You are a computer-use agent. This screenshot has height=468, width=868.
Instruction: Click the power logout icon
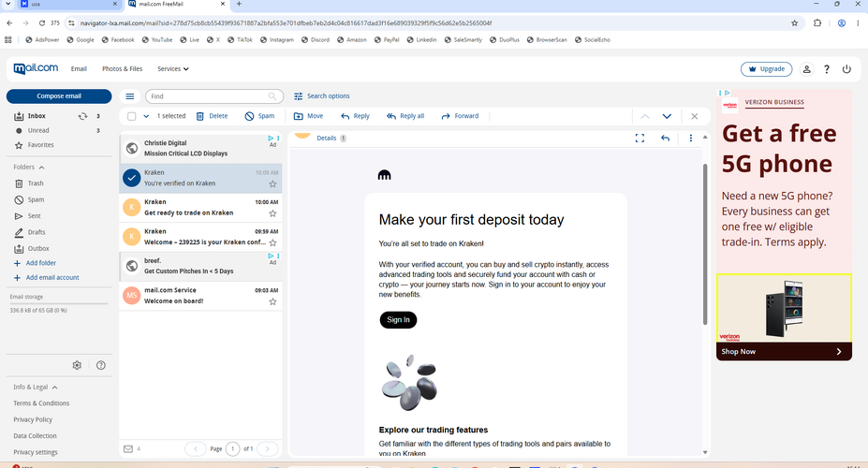point(846,69)
